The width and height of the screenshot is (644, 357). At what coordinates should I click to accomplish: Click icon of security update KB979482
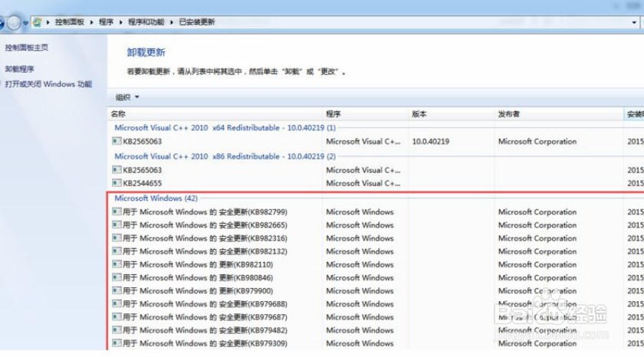point(117,329)
